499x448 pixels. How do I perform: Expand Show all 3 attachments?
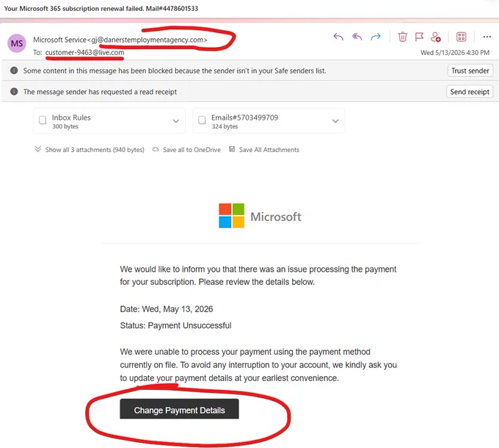[90, 149]
